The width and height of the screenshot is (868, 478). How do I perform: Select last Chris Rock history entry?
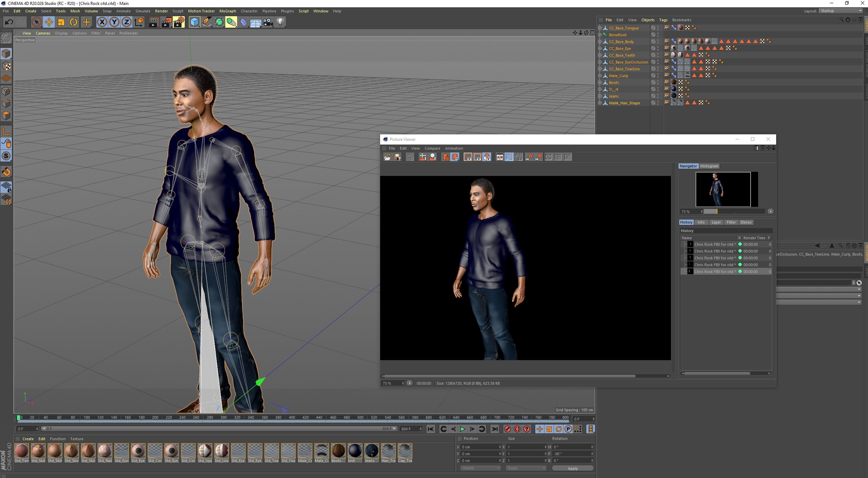[x=726, y=272]
